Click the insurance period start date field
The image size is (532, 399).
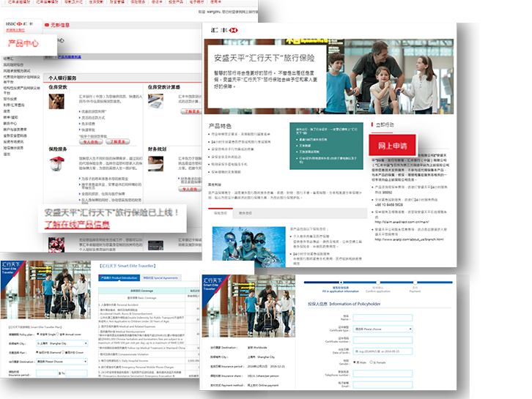47,373
